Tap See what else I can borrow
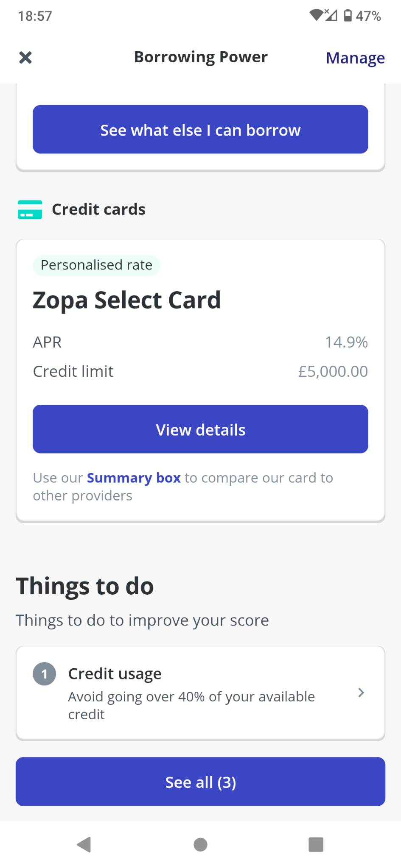 (x=200, y=129)
